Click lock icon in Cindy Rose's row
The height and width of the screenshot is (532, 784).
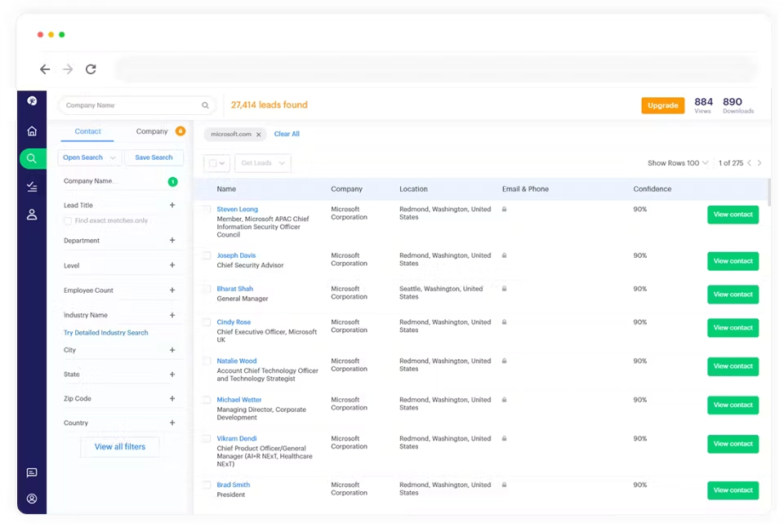pos(504,322)
